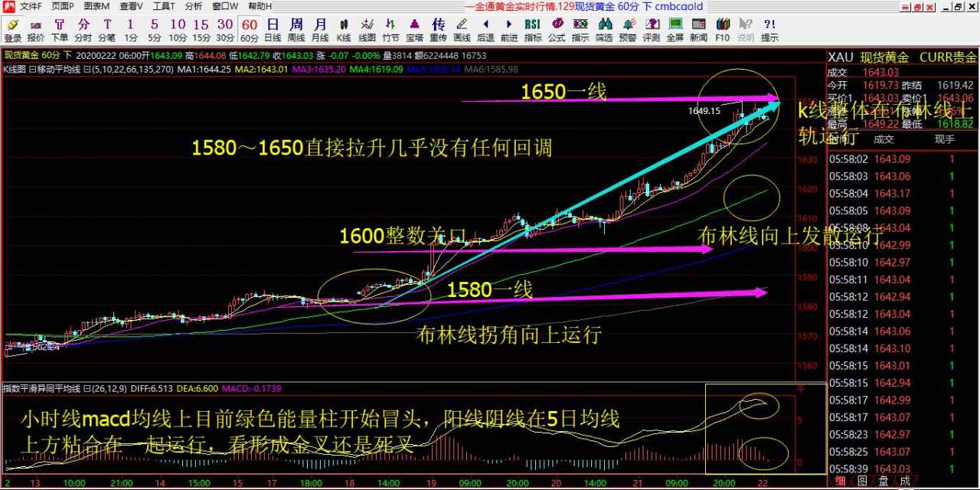Open the 新闻 news icon

tap(699, 30)
